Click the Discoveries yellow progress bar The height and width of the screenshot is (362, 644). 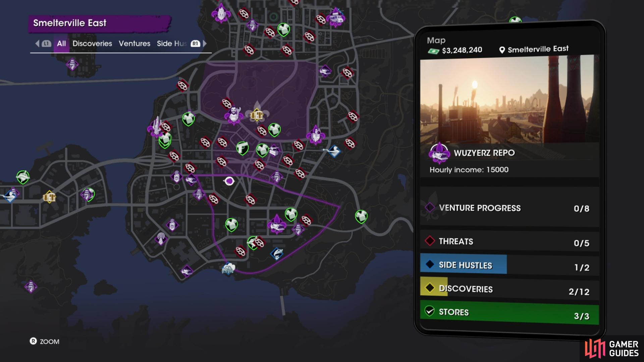pyautogui.click(x=434, y=287)
